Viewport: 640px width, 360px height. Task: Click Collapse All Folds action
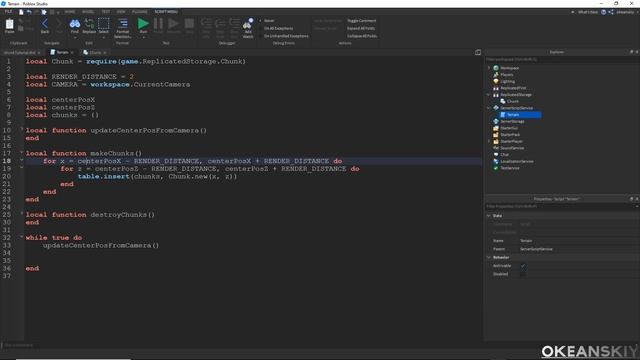click(362, 36)
